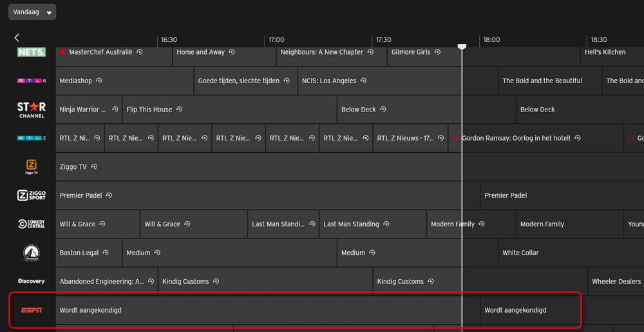Click the replay icon beside Last Man Standing
Image resolution: width=644 pixels, height=332 pixels.
click(x=386, y=224)
